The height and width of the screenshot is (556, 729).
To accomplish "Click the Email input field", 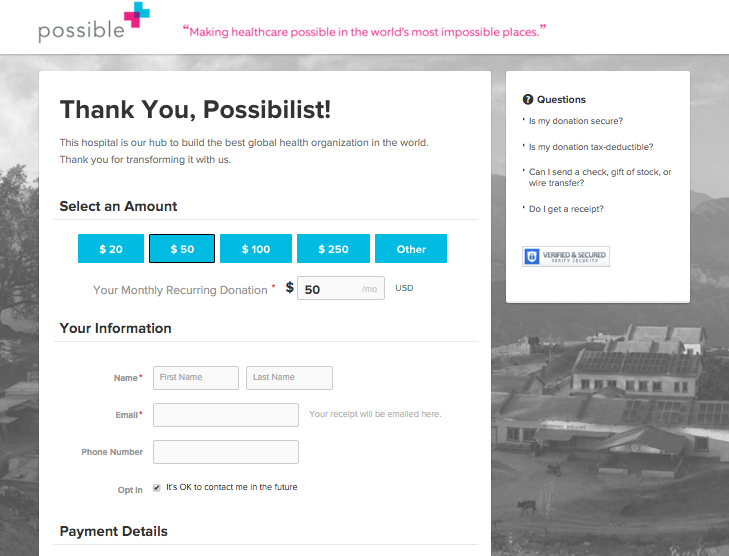I will [x=226, y=415].
